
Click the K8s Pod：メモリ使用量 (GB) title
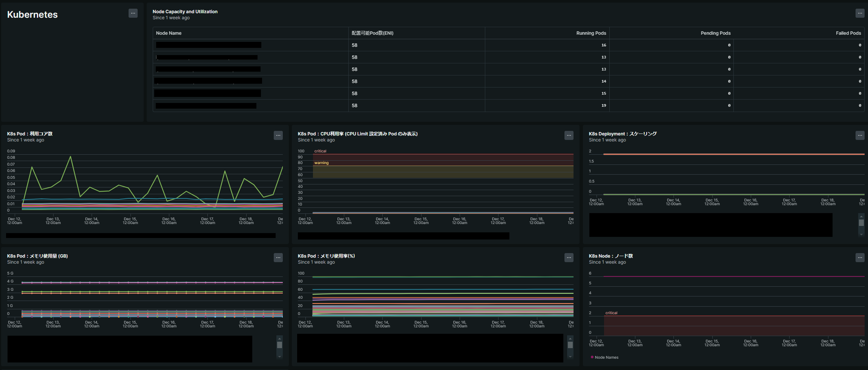37,256
